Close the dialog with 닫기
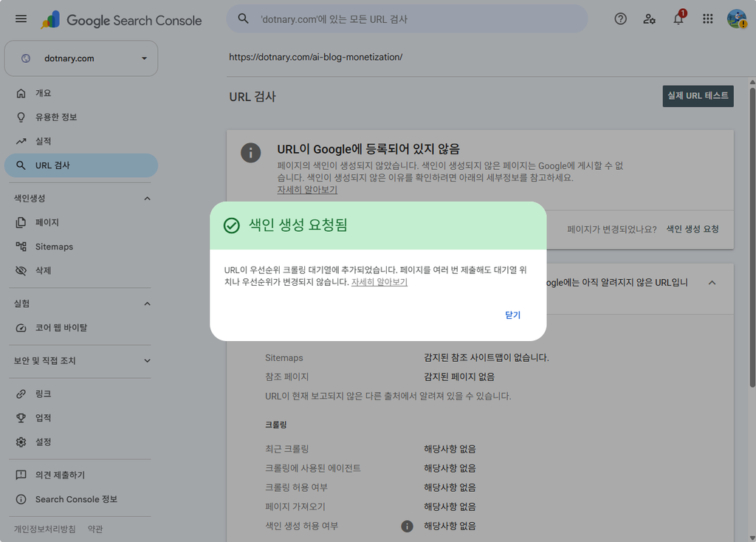This screenshot has width=756, height=542. 512,315
